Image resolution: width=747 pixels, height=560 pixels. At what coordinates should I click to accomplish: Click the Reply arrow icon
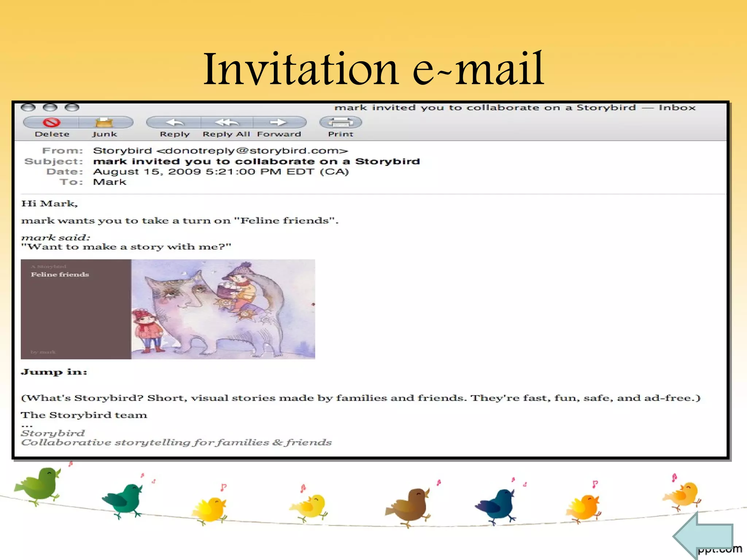(174, 122)
